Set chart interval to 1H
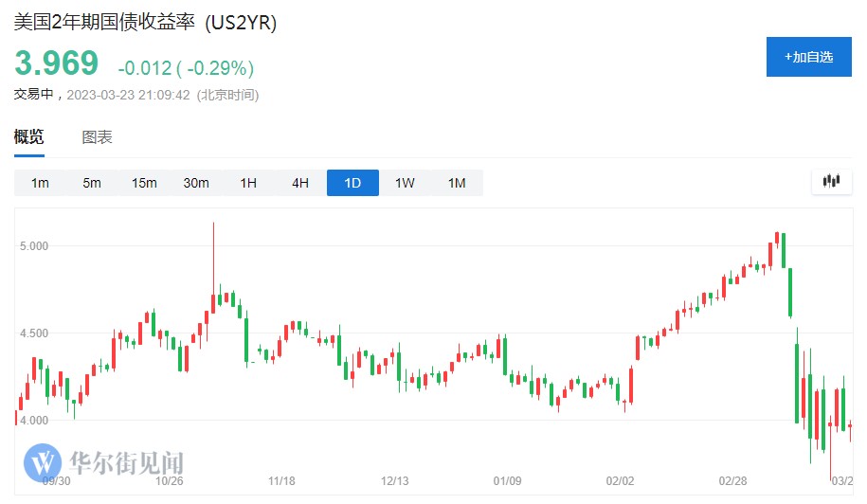 (248, 183)
